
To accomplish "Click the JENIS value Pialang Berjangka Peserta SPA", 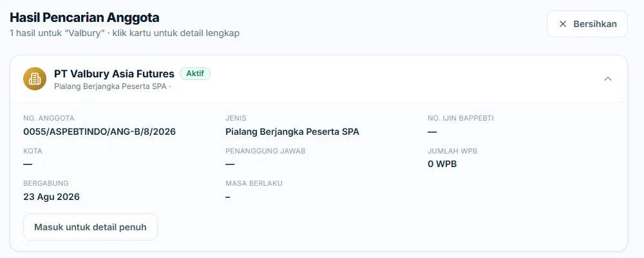I will point(292,132).
